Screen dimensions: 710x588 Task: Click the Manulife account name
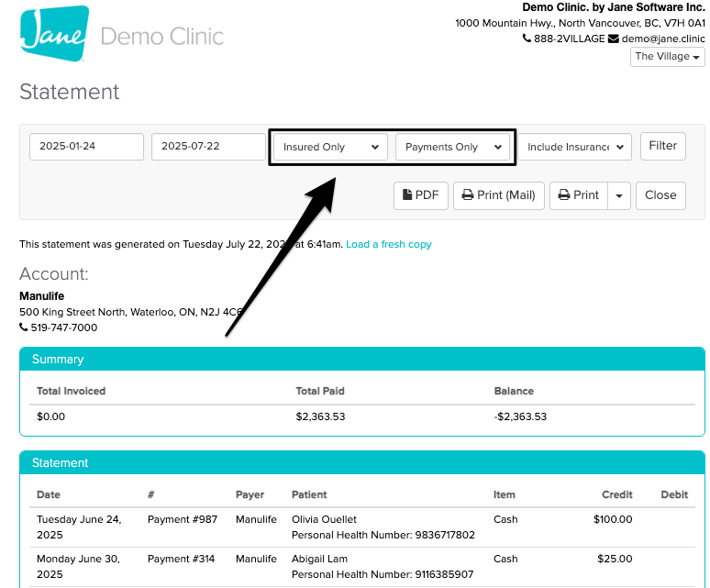click(x=41, y=296)
